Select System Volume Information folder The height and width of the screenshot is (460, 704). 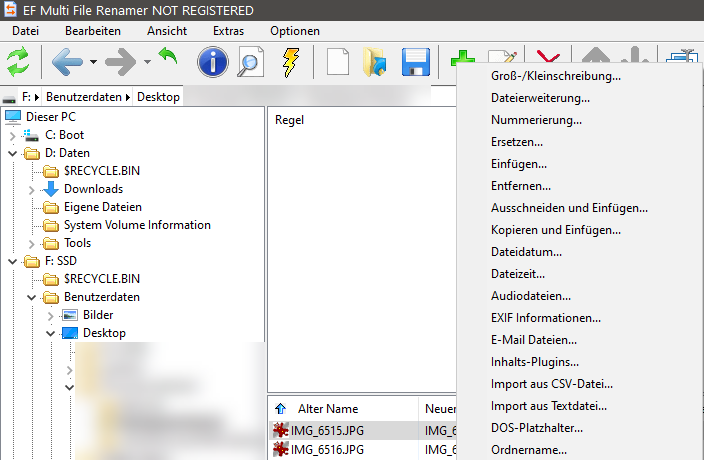click(137, 225)
